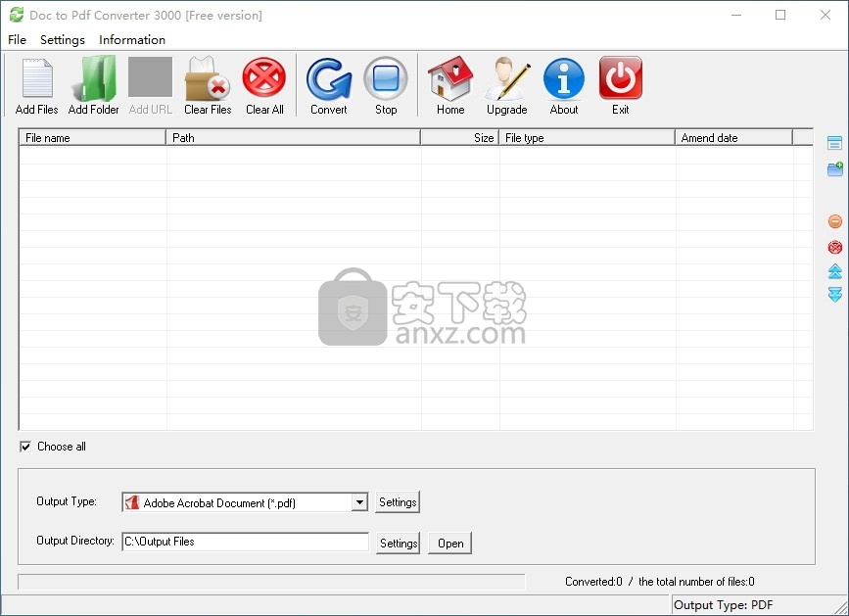Screen dimensions: 849x616
Task: Sort by the File type column header
Action: 587,137
